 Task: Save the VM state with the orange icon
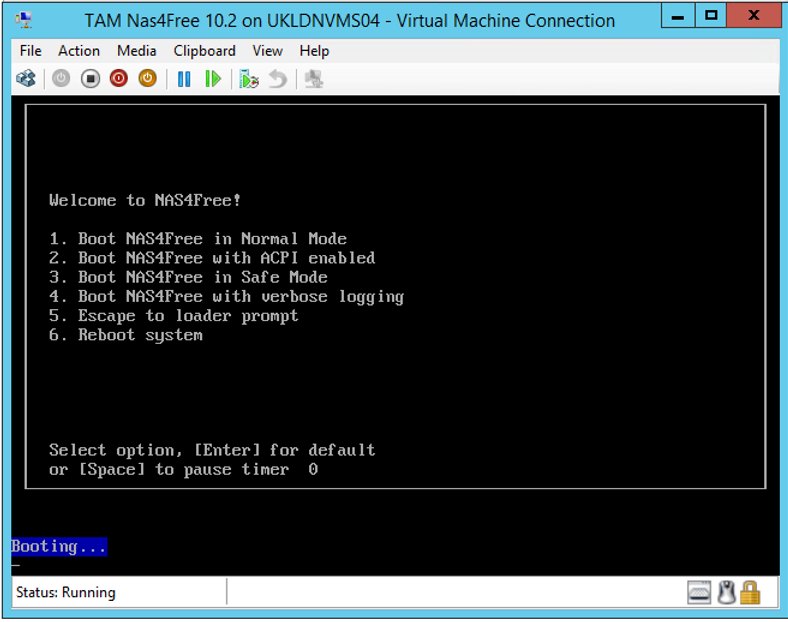(x=148, y=79)
